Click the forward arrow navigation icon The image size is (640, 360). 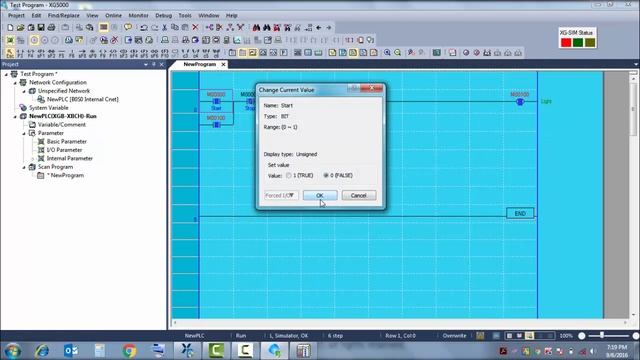point(329,27)
